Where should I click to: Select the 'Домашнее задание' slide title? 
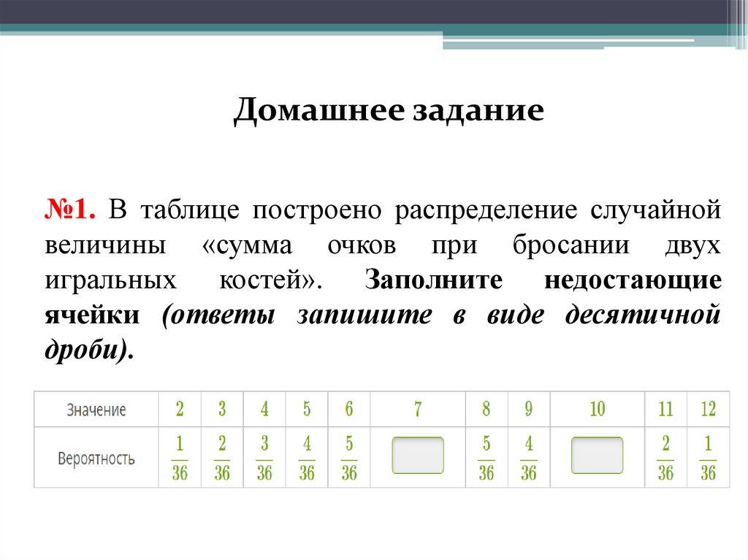point(389,111)
